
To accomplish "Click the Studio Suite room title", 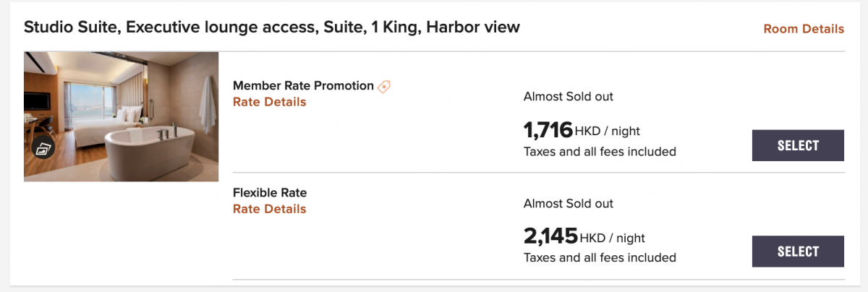I will 272,27.
